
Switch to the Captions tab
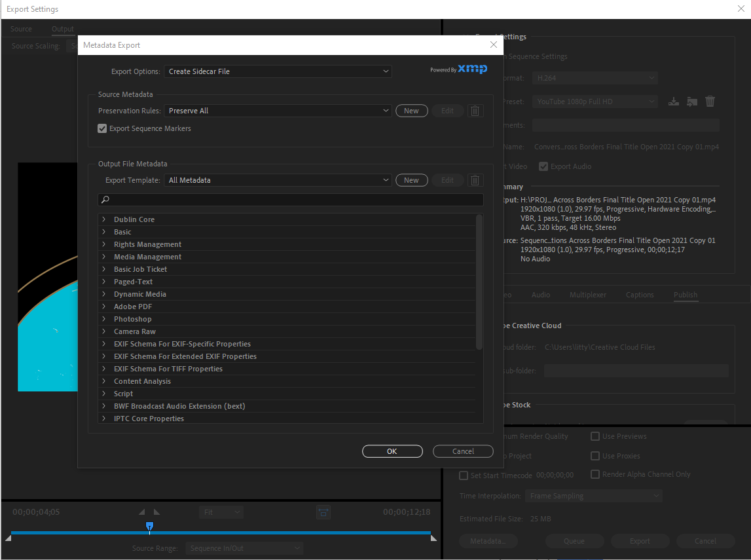pos(640,295)
